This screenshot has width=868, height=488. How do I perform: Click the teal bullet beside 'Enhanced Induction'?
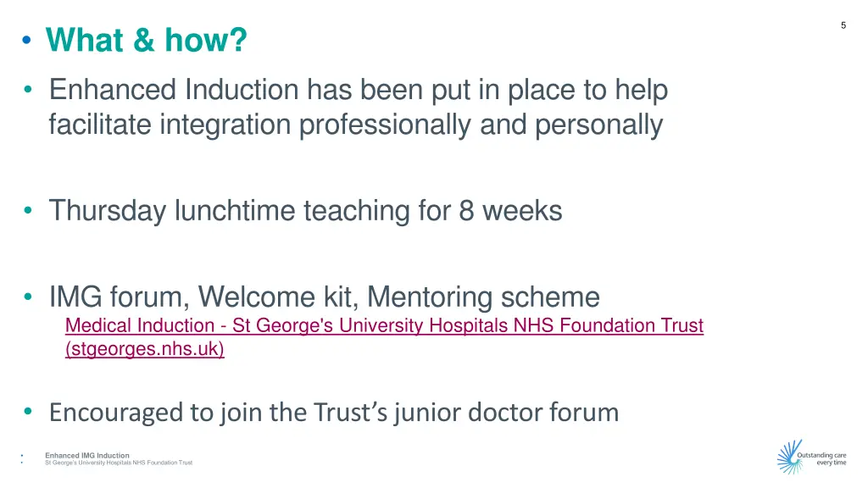click(x=28, y=89)
